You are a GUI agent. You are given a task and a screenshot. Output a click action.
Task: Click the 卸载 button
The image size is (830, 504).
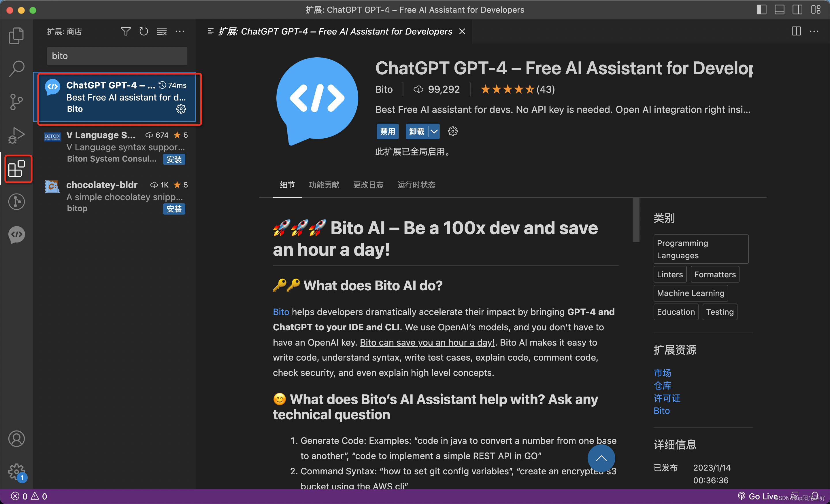click(417, 131)
